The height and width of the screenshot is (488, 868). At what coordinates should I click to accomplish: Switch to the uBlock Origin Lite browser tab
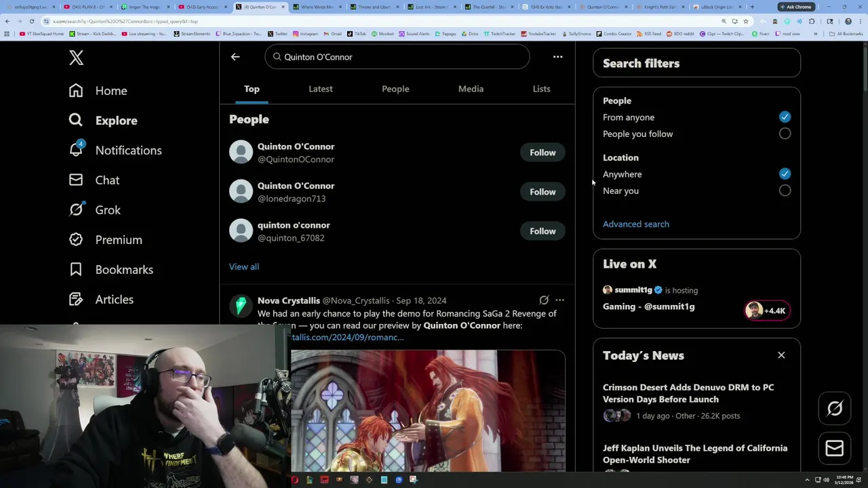pyautogui.click(x=716, y=7)
